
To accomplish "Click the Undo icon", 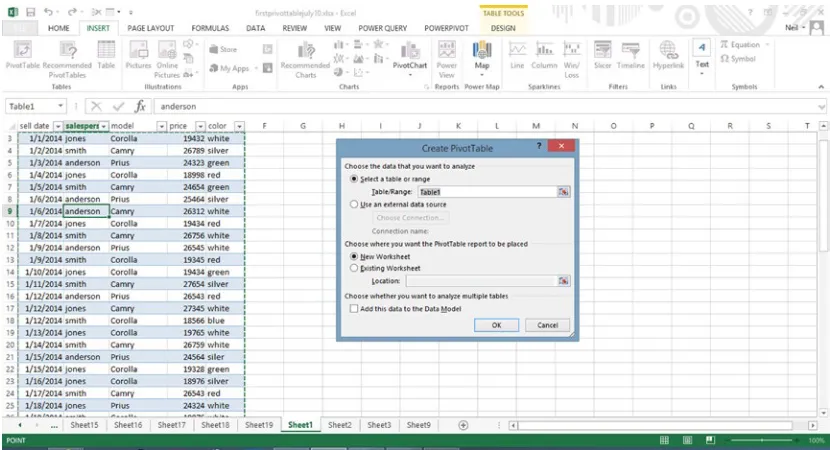I will (48, 12).
